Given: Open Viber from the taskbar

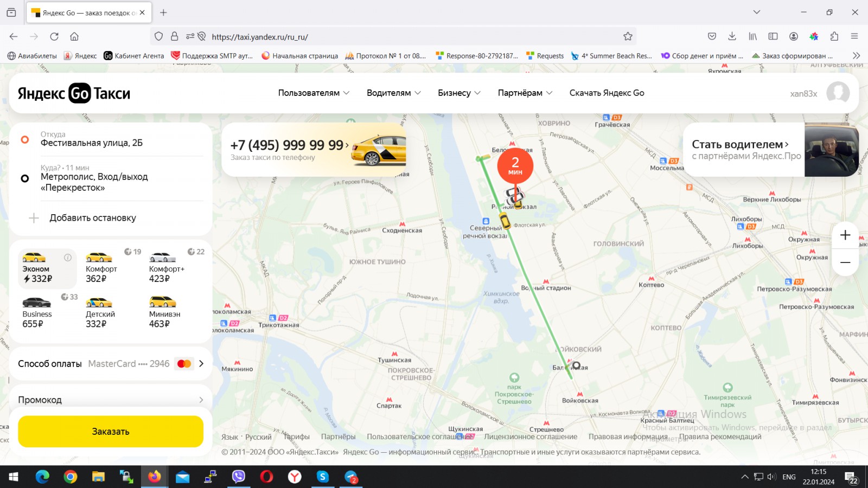Looking at the screenshot, I should [x=238, y=477].
